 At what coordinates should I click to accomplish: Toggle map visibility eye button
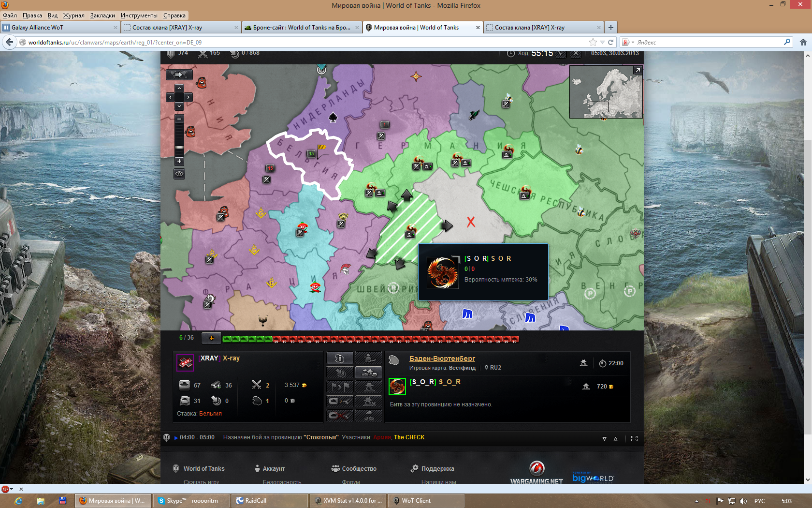pyautogui.click(x=179, y=174)
